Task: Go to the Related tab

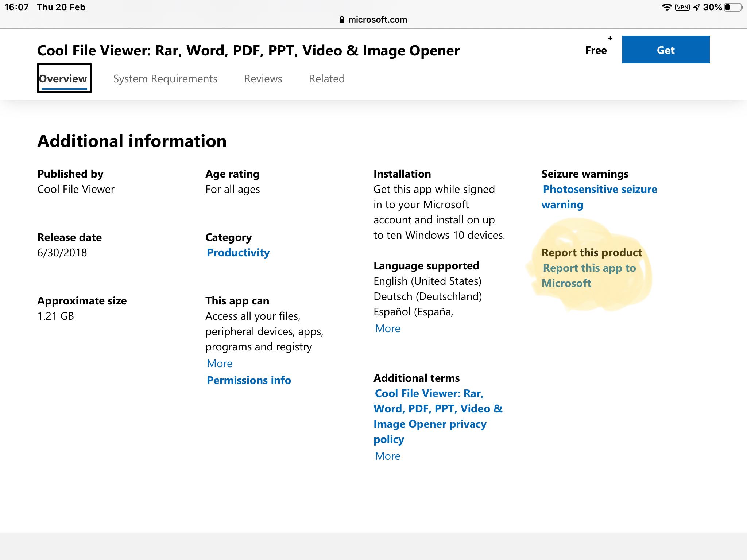Action: pyautogui.click(x=326, y=79)
